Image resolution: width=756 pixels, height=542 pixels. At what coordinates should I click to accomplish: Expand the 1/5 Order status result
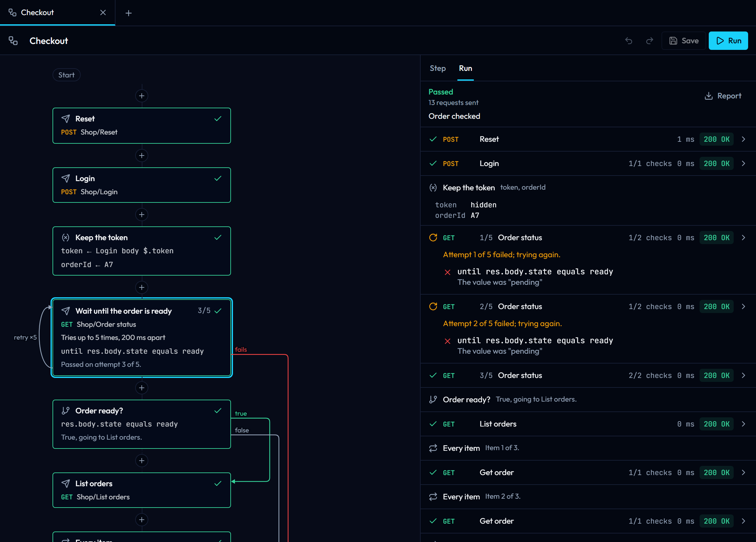[743, 238]
